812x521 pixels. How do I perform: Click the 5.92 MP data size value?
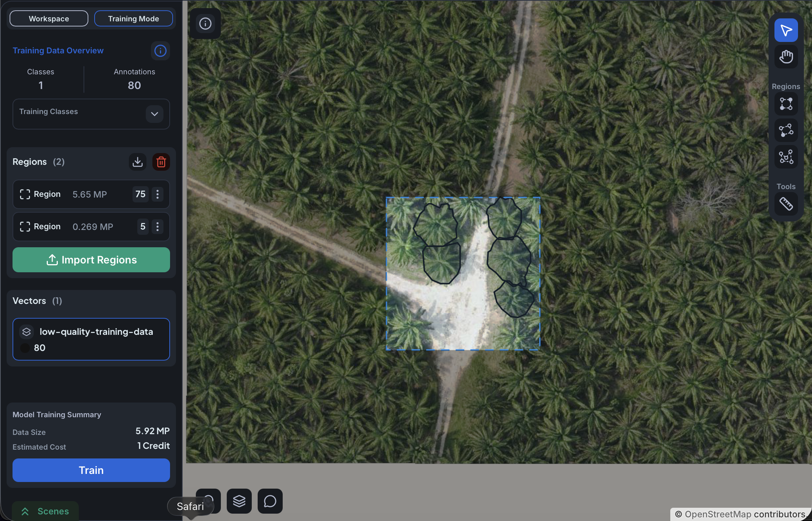click(x=152, y=431)
